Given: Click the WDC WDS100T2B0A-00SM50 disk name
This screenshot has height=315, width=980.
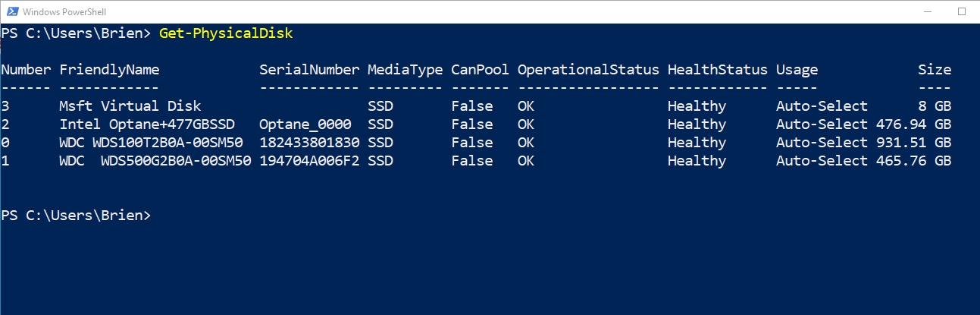Looking at the screenshot, I should 155,143.
